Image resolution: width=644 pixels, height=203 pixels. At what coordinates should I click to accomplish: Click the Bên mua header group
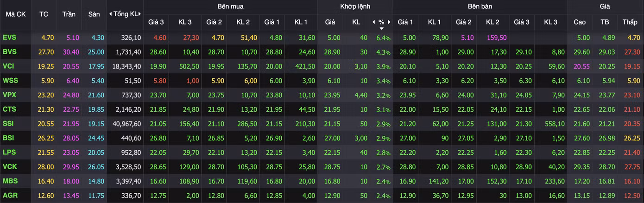[230, 6]
